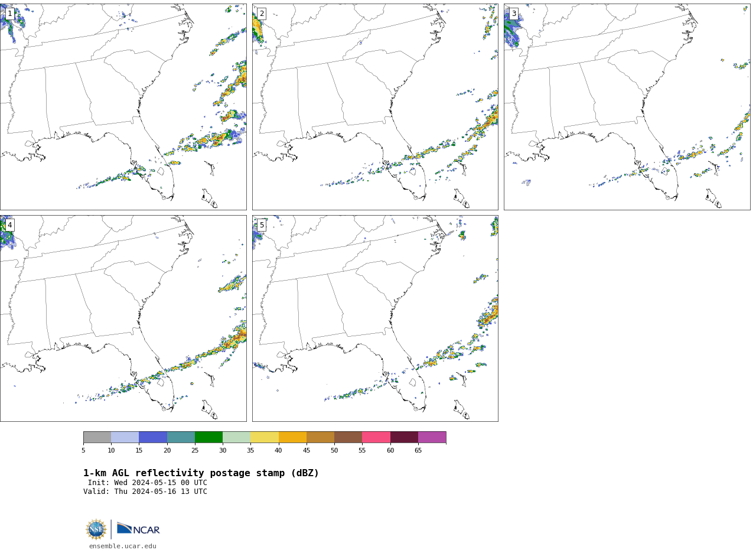Click the colorbar tick label 35
The image size is (756, 553).
(250, 451)
